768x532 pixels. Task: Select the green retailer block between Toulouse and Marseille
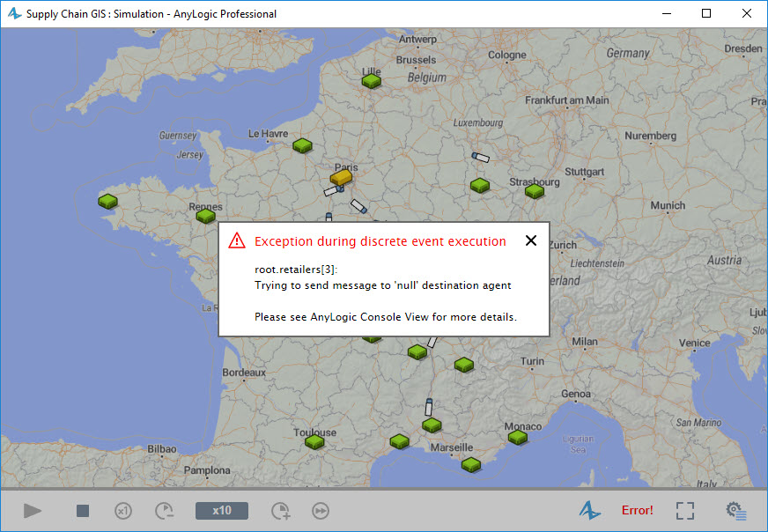tap(400, 441)
